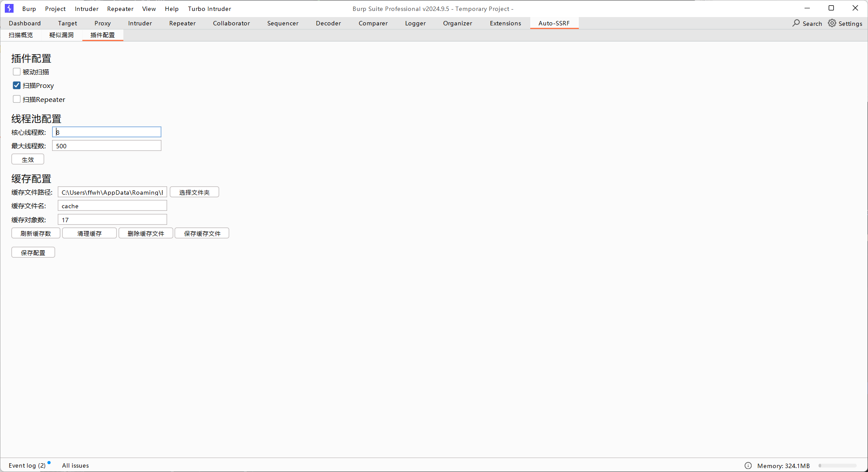
Task: Open the Burp menu
Action: tap(29, 9)
